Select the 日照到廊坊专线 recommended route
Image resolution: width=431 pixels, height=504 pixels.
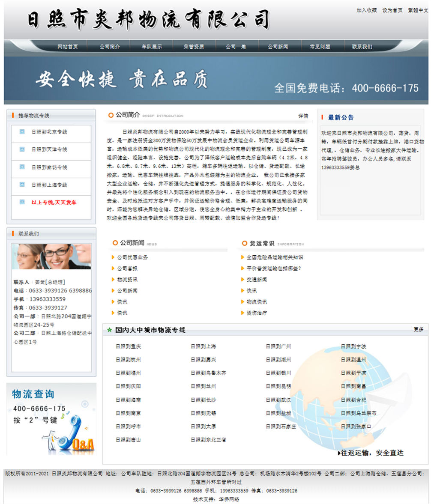click(x=49, y=167)
